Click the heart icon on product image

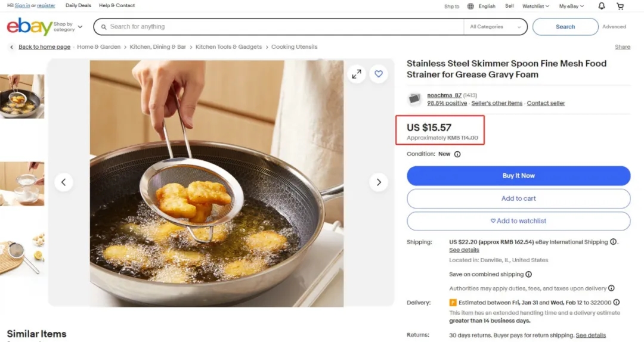pyautogui.click(x=379, y=74)
